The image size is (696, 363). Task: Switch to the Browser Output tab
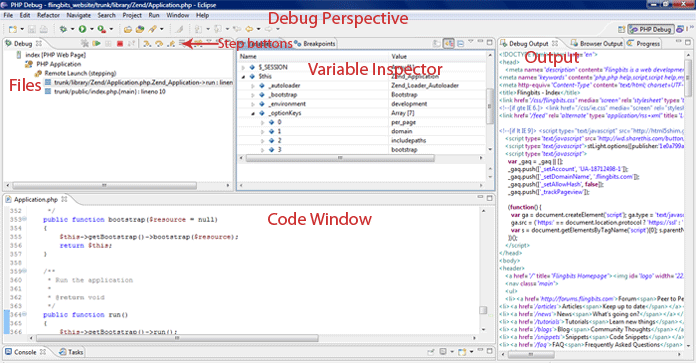pyautogui.click(x=597, y=43)
